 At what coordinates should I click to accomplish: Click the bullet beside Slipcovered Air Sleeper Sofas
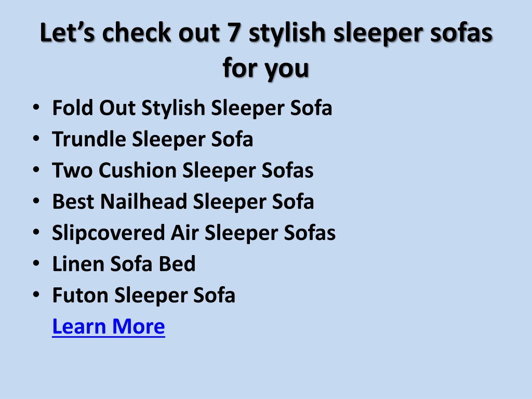click(36, 232)
